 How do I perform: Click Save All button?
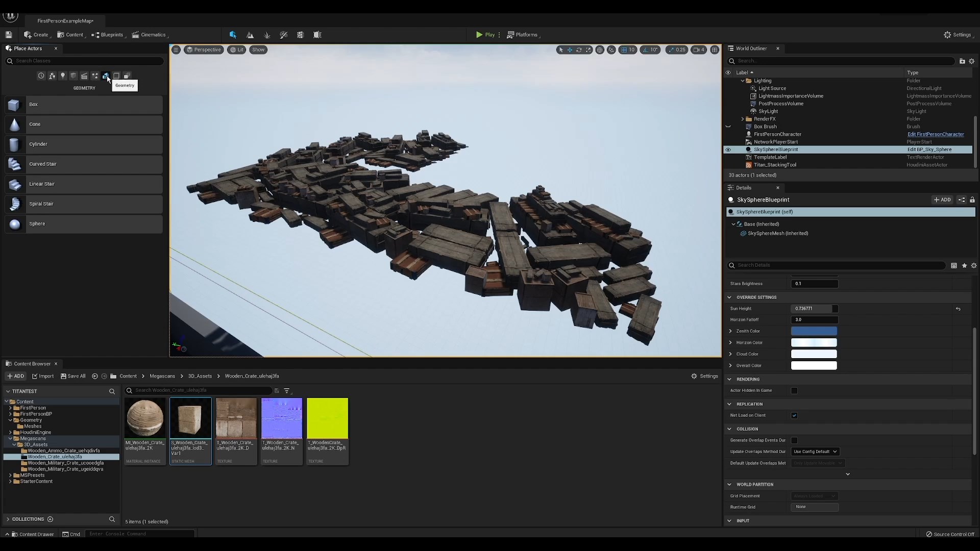(73, 376)
